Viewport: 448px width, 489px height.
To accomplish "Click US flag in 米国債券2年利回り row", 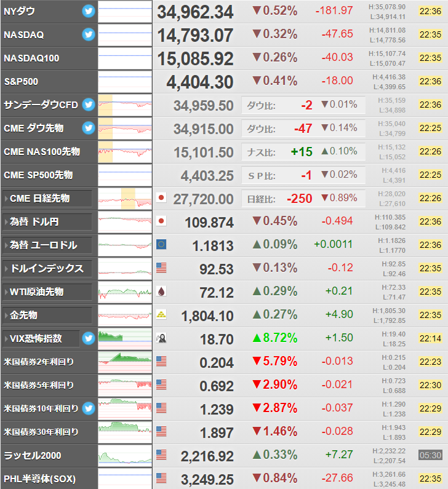I will point(161,361).
